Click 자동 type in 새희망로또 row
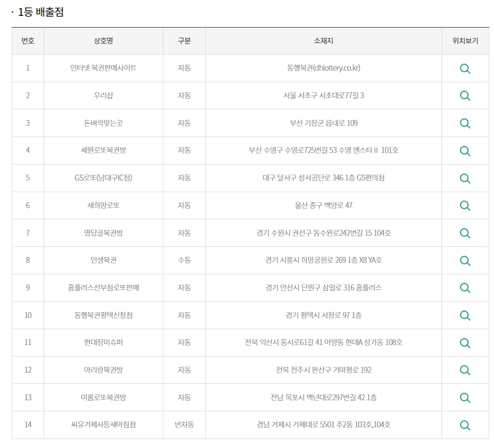494x448 pixels. click(184, 205)
